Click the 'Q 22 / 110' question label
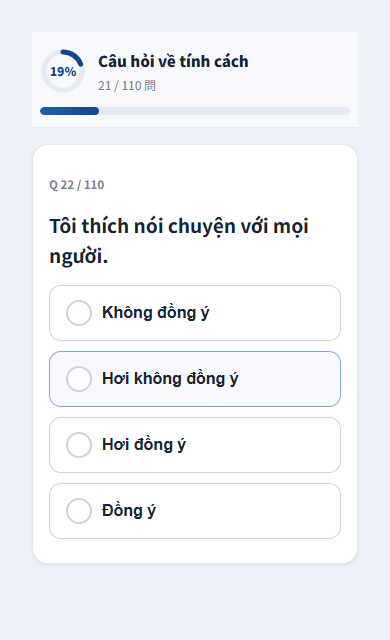The height and width of the screenshot is (640, 390). tap(77, 185)
